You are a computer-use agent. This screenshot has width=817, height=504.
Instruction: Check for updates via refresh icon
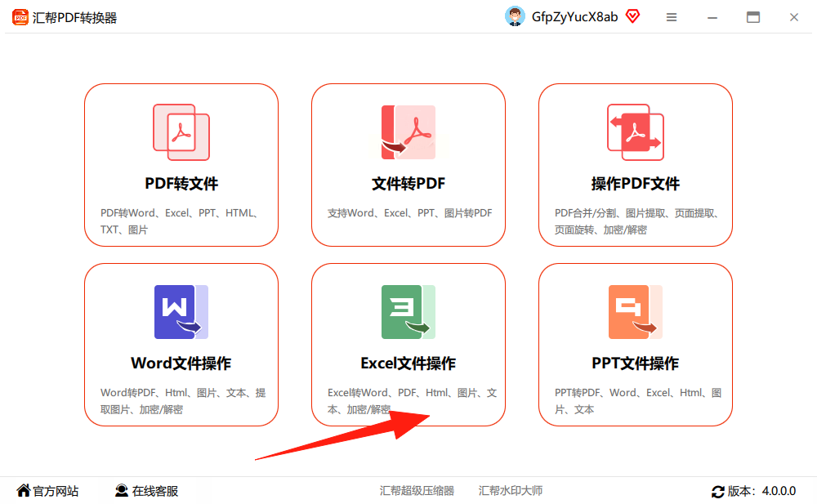[718, 492]
